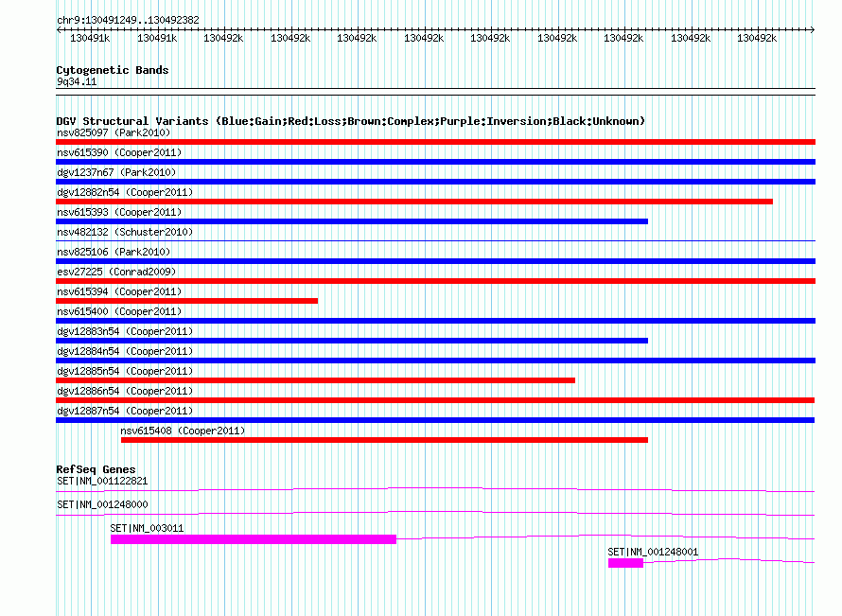842x616 pixels.
Task: Click the left arrowhead of the coordinate ruler
Action: click(x=59, y=30)
